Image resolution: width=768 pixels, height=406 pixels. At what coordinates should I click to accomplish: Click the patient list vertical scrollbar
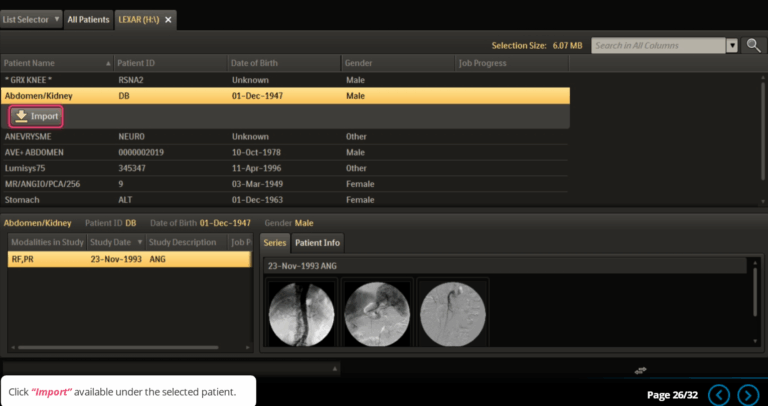tap(763, 131)
